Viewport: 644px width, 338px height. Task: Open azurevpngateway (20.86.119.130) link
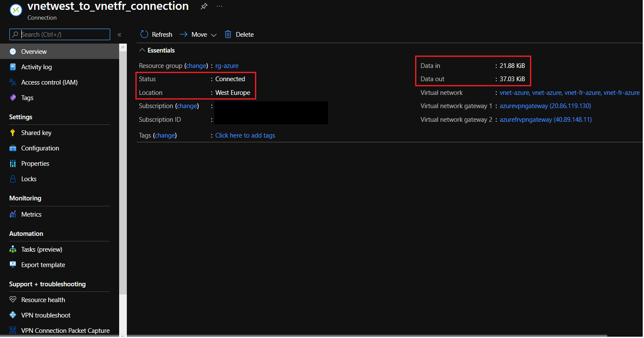click(x=545, y=106)
